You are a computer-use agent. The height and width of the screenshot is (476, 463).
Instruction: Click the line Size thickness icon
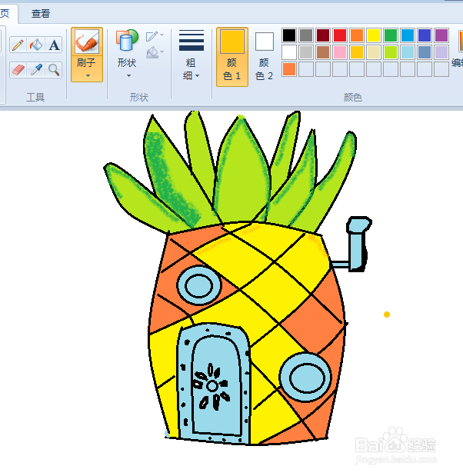[x=192, y=41]
